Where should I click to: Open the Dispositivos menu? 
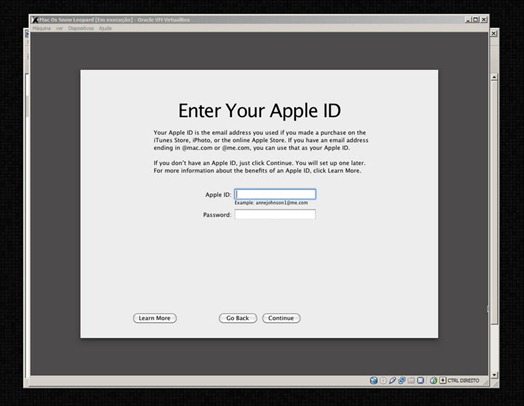click(81, 28)
